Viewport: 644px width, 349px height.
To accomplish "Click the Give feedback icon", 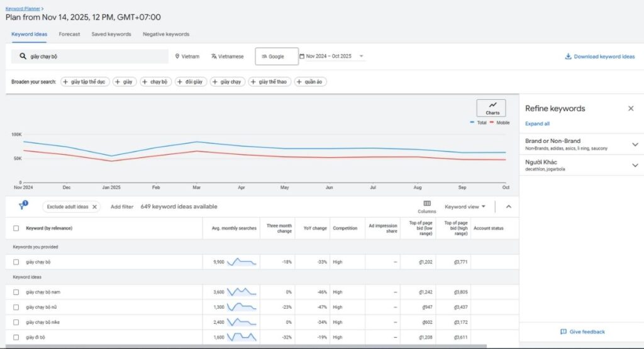I will 563,331.
